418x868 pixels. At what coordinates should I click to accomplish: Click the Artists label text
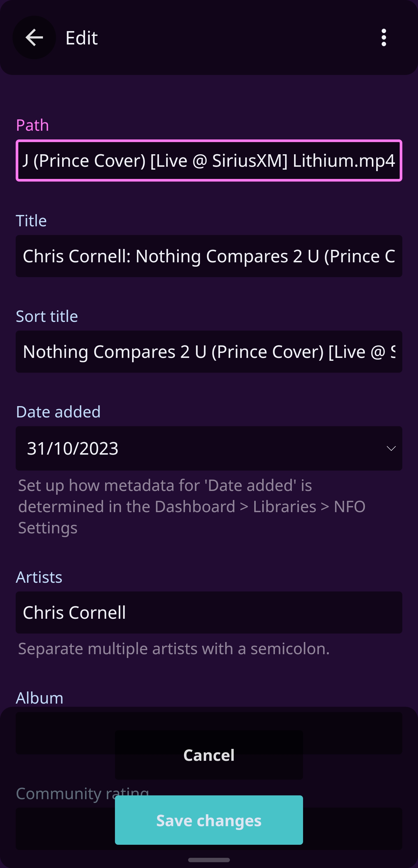(39, 577)
